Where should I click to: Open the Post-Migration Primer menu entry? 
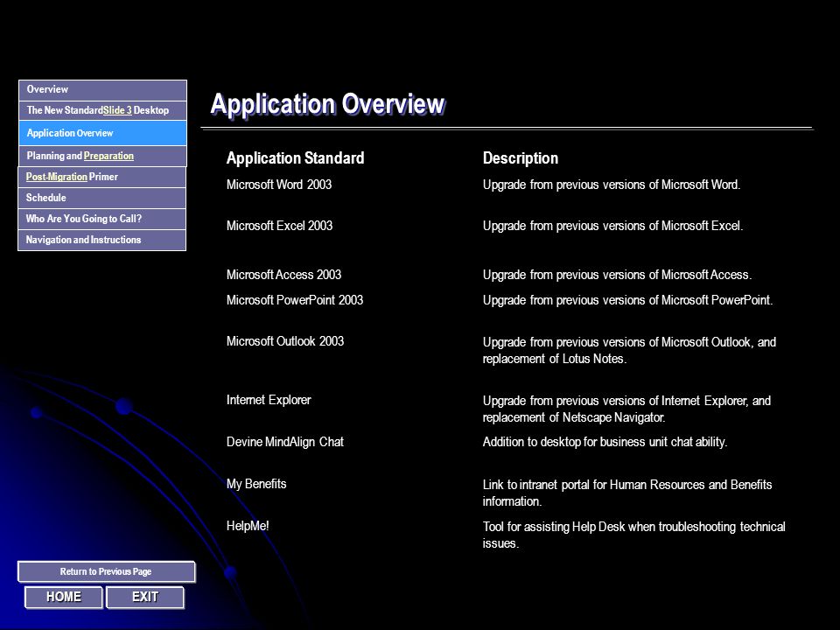(101, 177)
